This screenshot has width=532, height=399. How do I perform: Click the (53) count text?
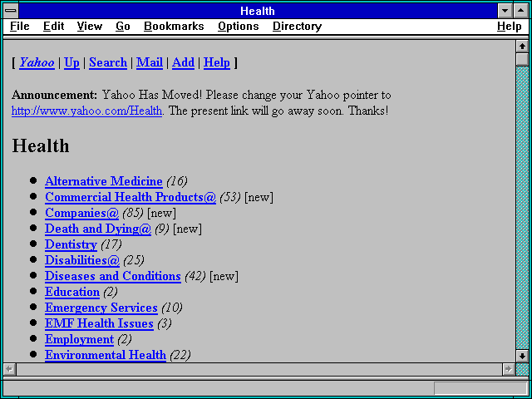click(x=230, y=198)
